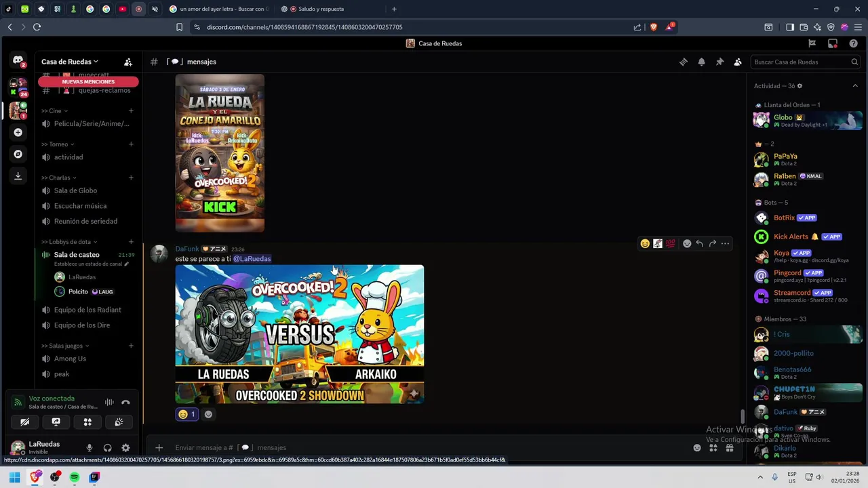Collapse the Salas juegos category
This screenshot has width=868, height=488.
pyautogui.click(x=65, y=346)
